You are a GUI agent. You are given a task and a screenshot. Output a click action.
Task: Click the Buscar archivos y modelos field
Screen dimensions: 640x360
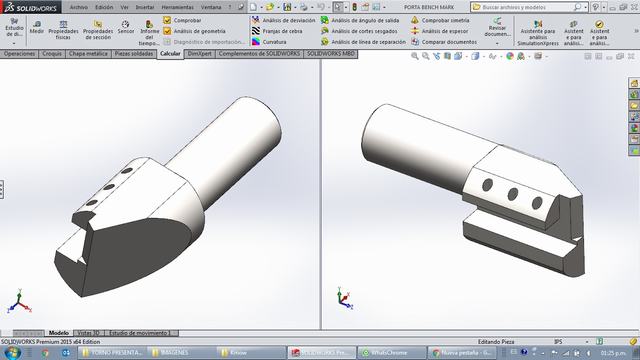(527, 7)
